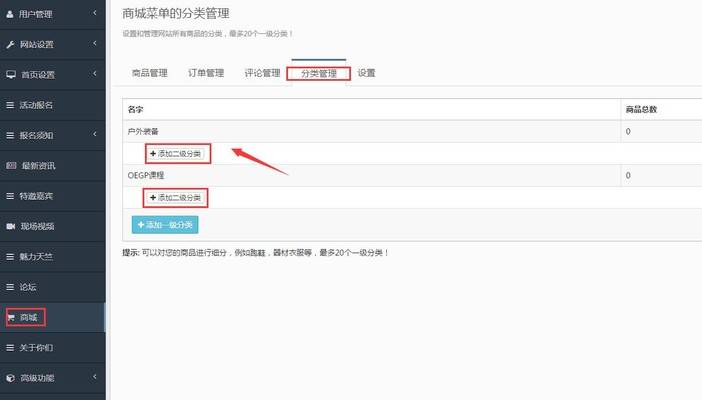This screenshot has width=702, height=400.
Task: Click the video camera icon beside 现场视频
Action: 11,226
